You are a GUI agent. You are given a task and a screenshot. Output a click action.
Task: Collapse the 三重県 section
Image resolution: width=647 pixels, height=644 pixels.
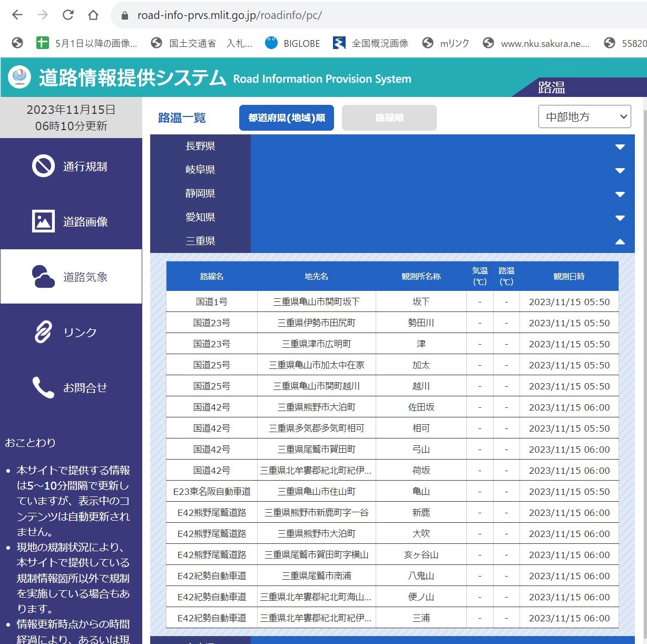click(620, 241)
